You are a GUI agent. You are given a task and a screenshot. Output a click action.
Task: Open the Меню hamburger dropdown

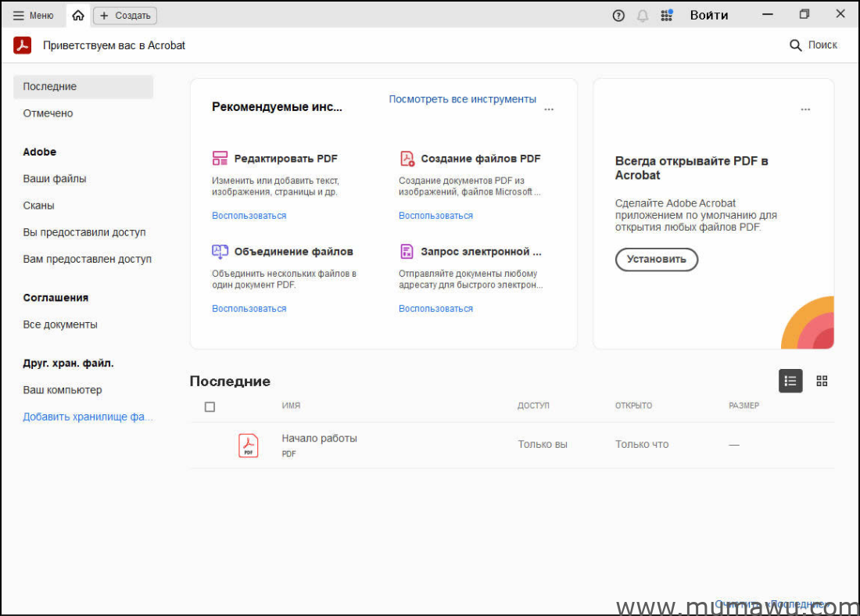tap(34, 16)
